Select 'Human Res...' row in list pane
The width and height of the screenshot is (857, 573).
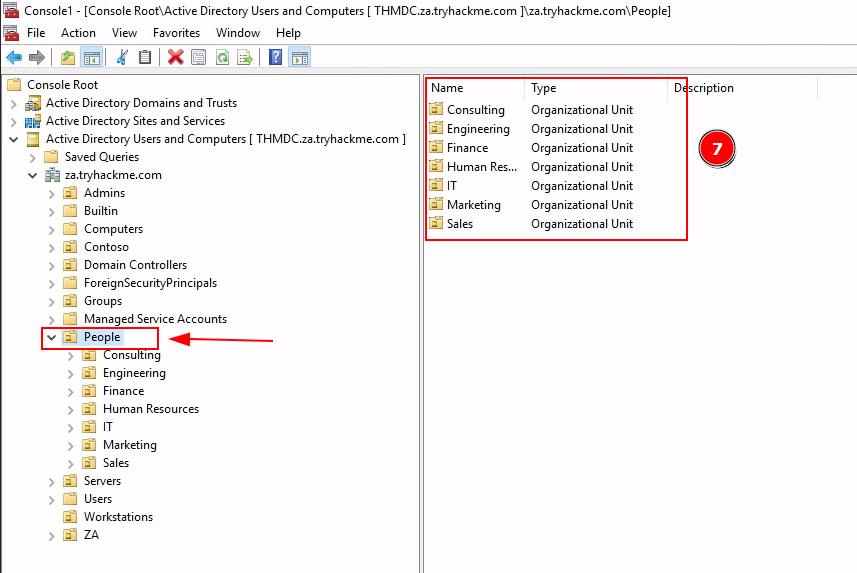point(482,167)
